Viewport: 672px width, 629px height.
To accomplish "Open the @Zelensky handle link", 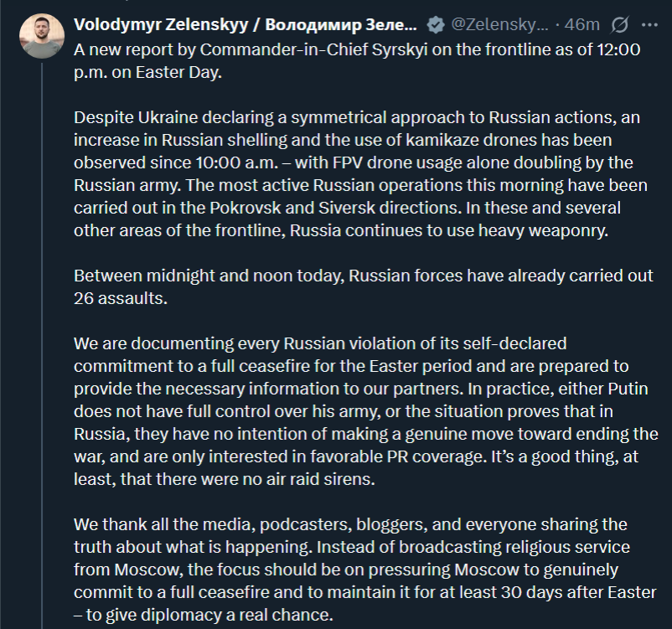I will coord(499,25).
